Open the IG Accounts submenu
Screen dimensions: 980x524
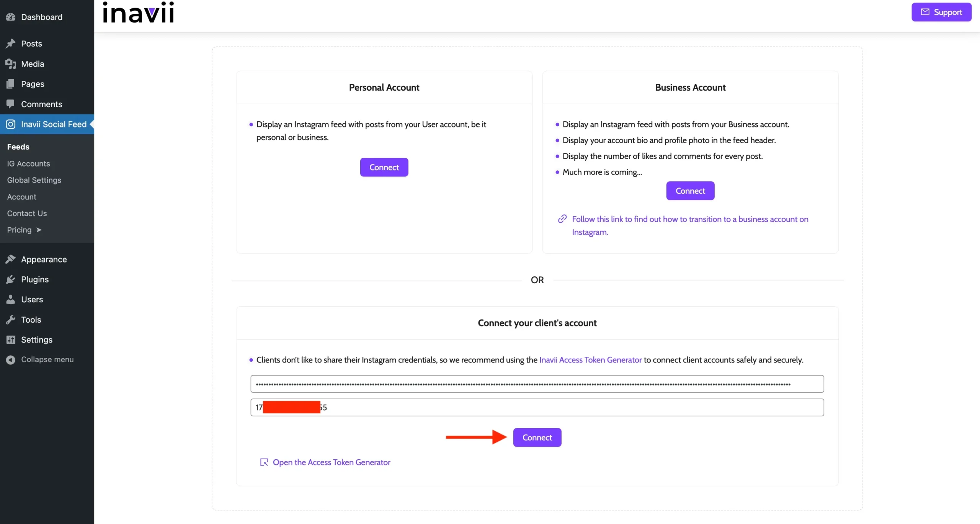[x=28, y=164]
